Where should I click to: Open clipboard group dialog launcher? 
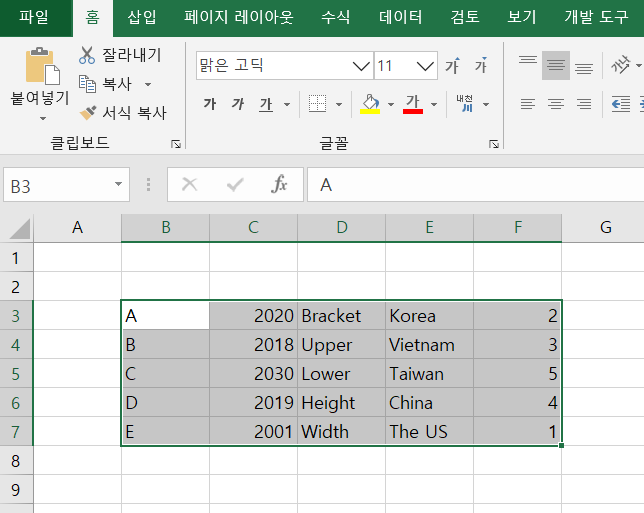[176, 144]
